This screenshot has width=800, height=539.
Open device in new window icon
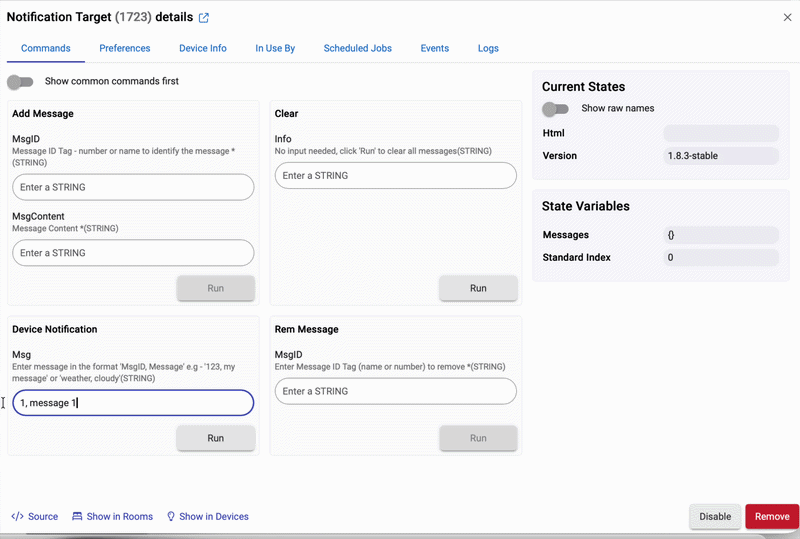pos(204,18)
